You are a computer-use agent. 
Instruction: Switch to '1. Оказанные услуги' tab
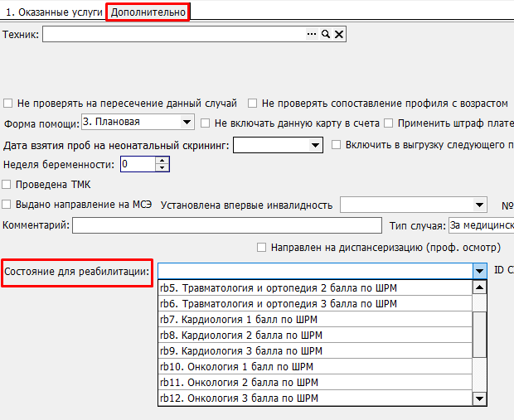54,12
